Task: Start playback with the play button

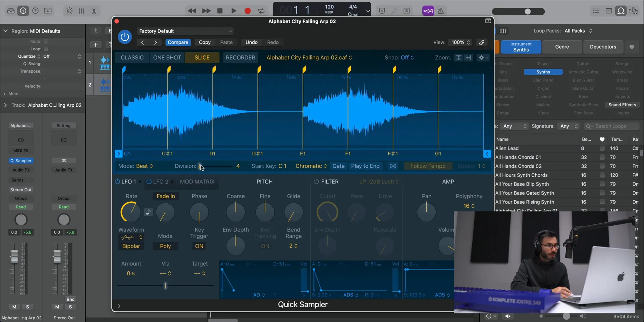Action: click(x=234, y=11)
